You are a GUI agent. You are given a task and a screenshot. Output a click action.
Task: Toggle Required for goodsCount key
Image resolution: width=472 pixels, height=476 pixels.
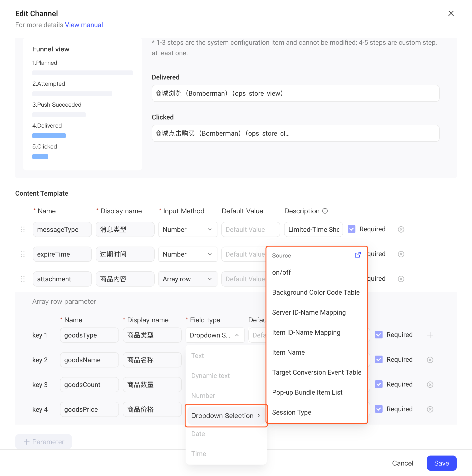pos(379,384)
